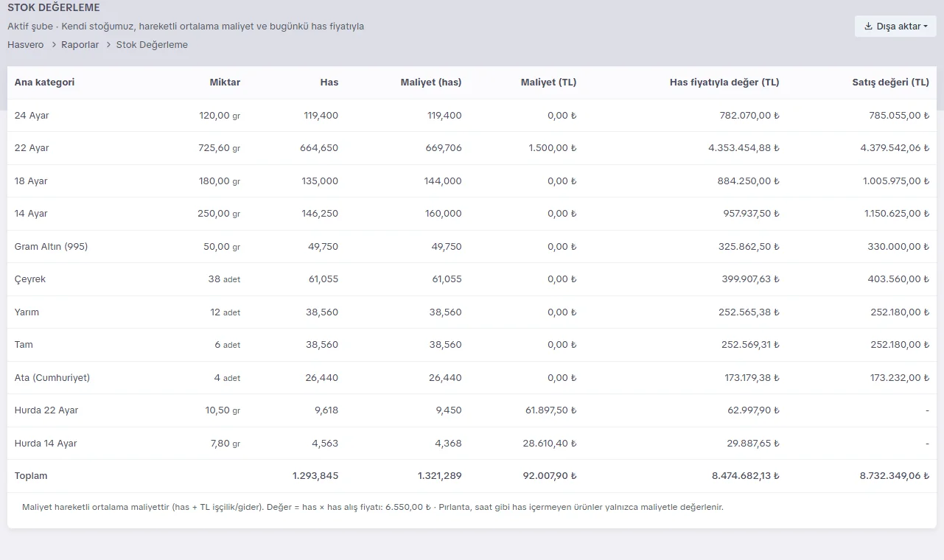Click the 330.000,00 ₺ sales value

[898, 247]
